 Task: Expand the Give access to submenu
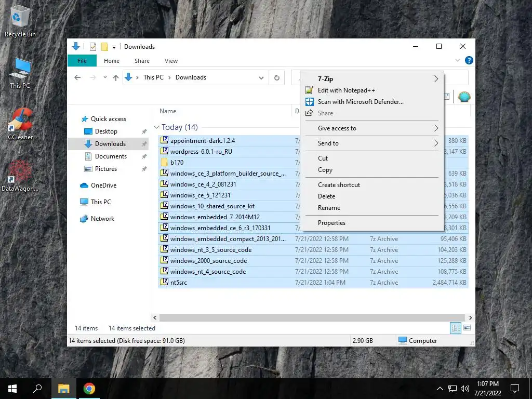[372, 128]
